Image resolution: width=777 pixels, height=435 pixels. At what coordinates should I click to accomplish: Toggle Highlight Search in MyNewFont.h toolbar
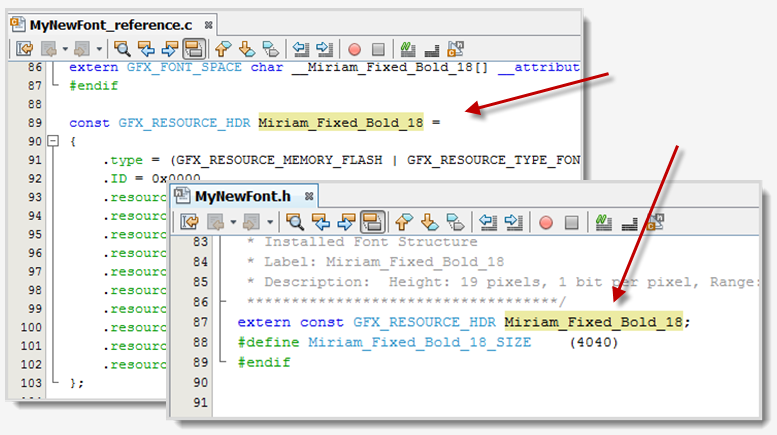click(x=372, y=221)
